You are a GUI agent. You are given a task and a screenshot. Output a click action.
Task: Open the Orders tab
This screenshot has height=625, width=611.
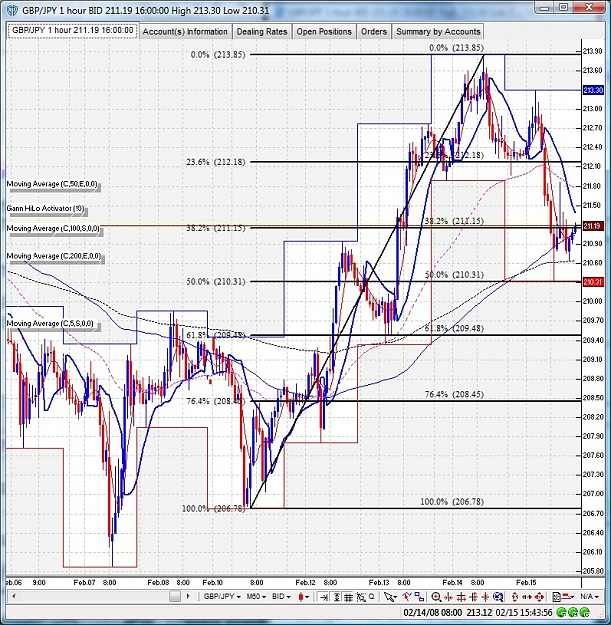coord(374,31)
